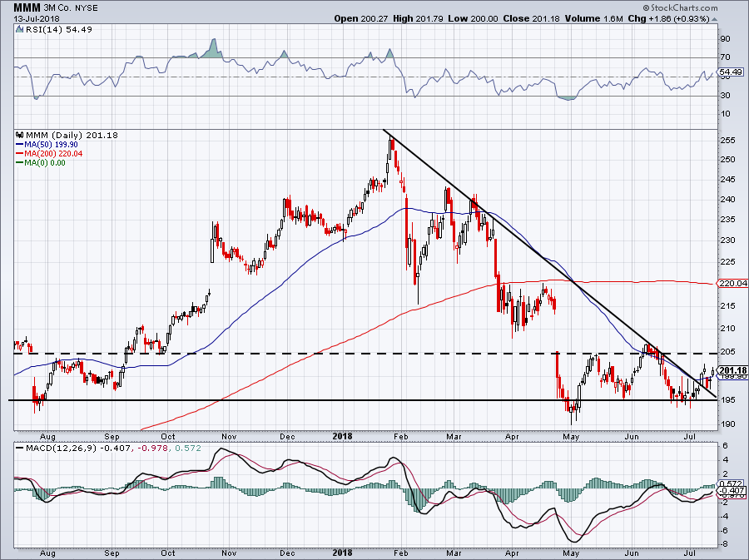Click the 'Volume 1.6M' value
The image size is (749, 560).
[x=593, y=18]
